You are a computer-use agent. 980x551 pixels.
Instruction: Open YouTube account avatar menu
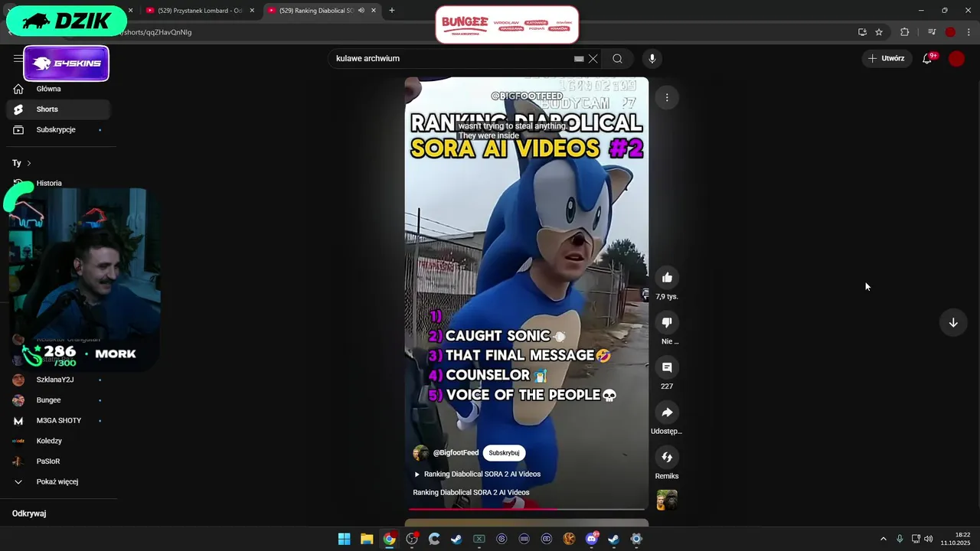click(x=956, y=59)
